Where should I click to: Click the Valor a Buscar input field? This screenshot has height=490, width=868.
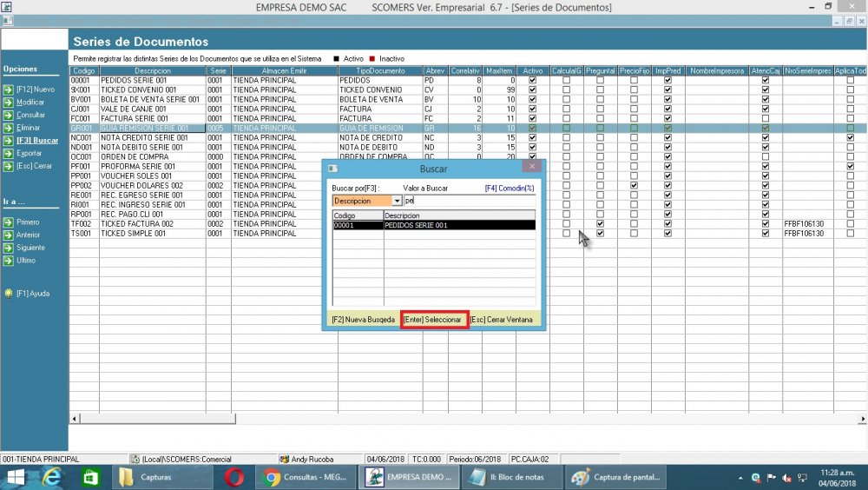(470, 201)
